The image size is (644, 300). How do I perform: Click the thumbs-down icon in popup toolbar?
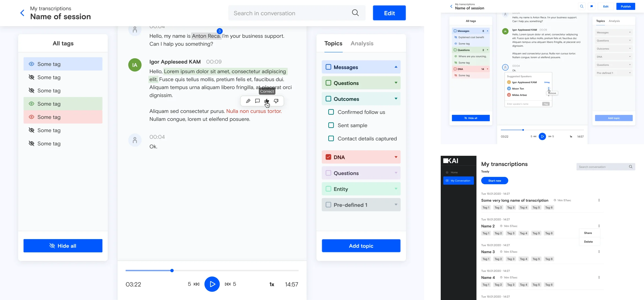coord(276,101)
